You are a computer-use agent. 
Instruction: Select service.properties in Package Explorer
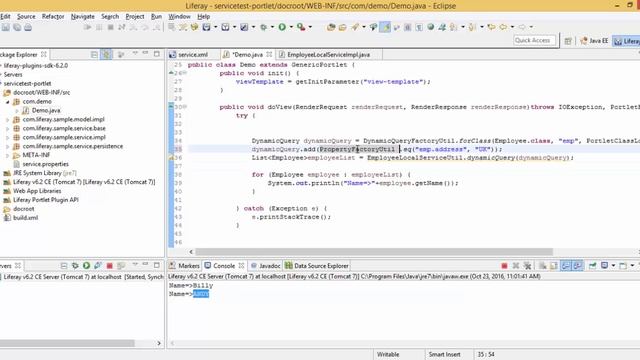(45, 164)
